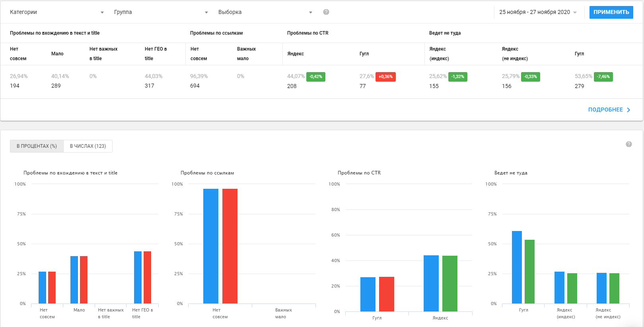The height and width of the screenshot is (327, 644).
Task: Switch chart view to В ПРОЦЕНТАХ (%)
Action: click(x=37, y=146)
